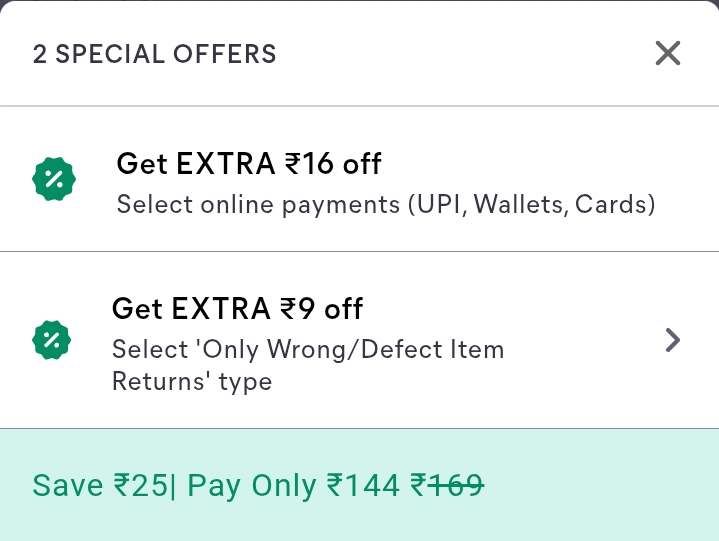Click the number "2" in header
This screenshot has height=541, width=719.
click(40, 54)
